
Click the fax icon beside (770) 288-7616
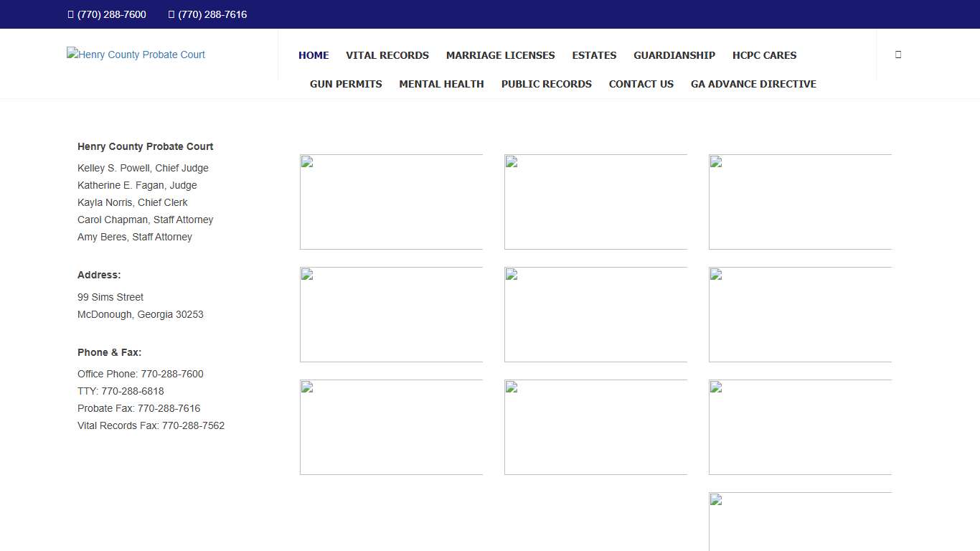pos(171,14)
